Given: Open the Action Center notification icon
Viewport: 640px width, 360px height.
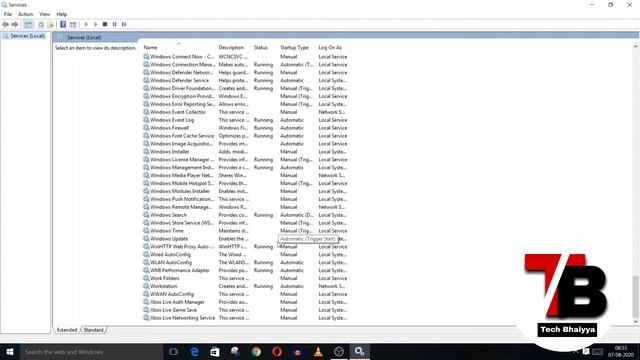Looking at the screenshot, I should click(x=586, y=352).
